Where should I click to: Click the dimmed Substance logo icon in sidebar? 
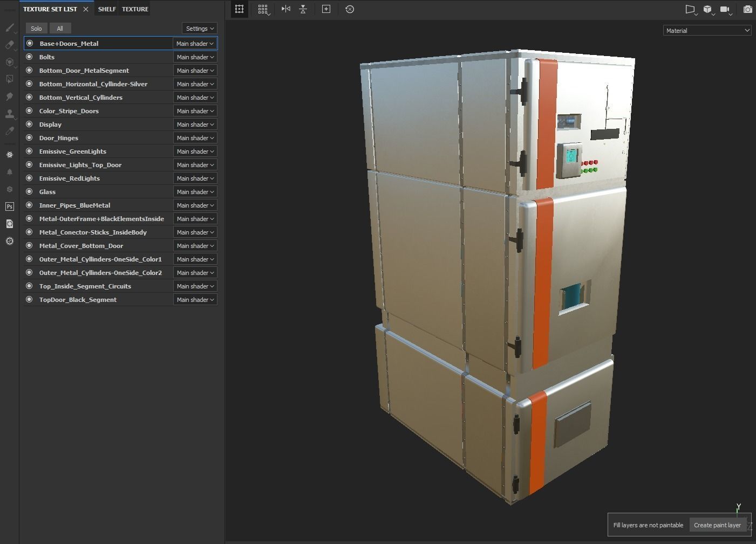pos(10,189)
